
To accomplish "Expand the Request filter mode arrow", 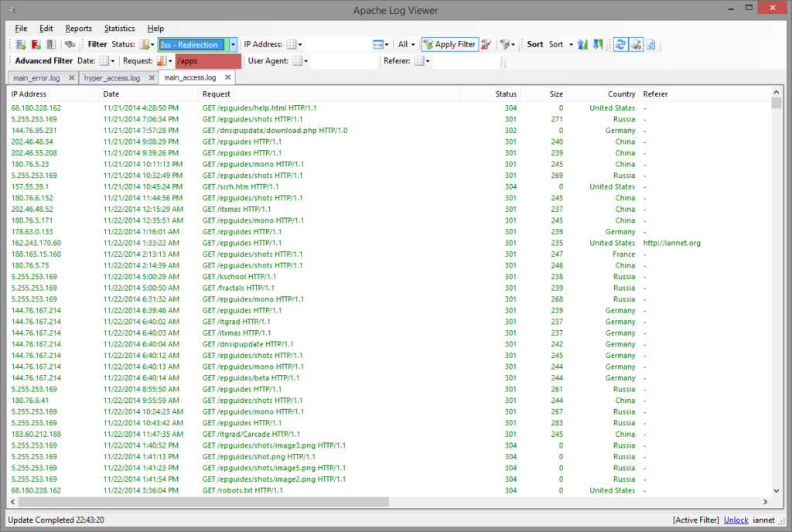I will (170, 62).
